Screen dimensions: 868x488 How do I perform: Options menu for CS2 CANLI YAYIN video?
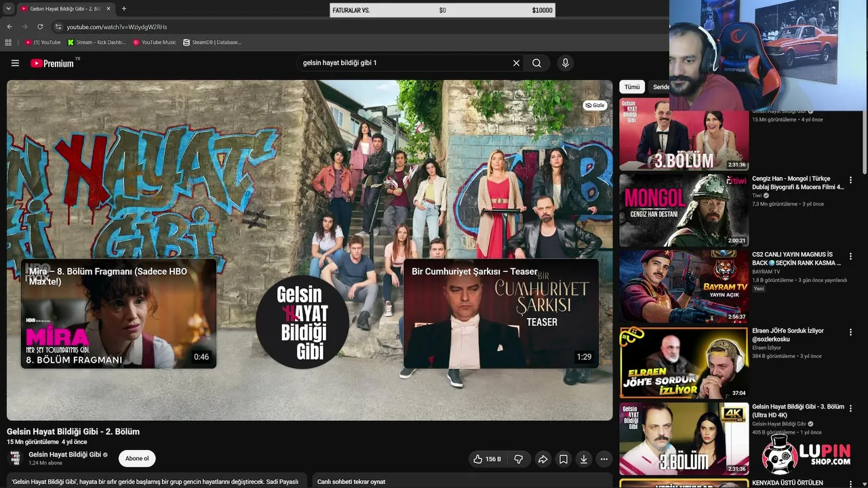click(850, 256)
